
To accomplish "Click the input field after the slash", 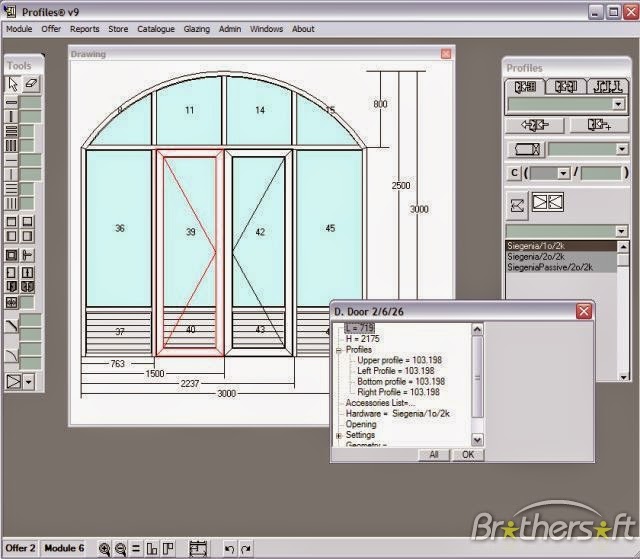I will [x=600, y=173].
